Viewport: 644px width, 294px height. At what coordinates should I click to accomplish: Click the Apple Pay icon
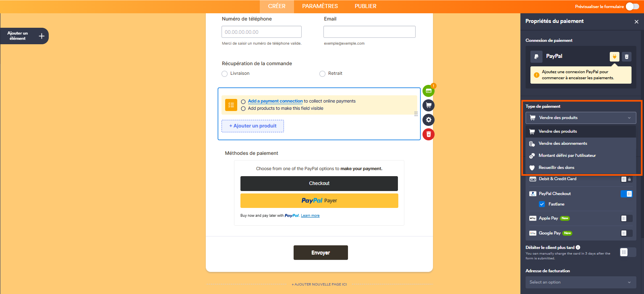(x=533, y=218)
